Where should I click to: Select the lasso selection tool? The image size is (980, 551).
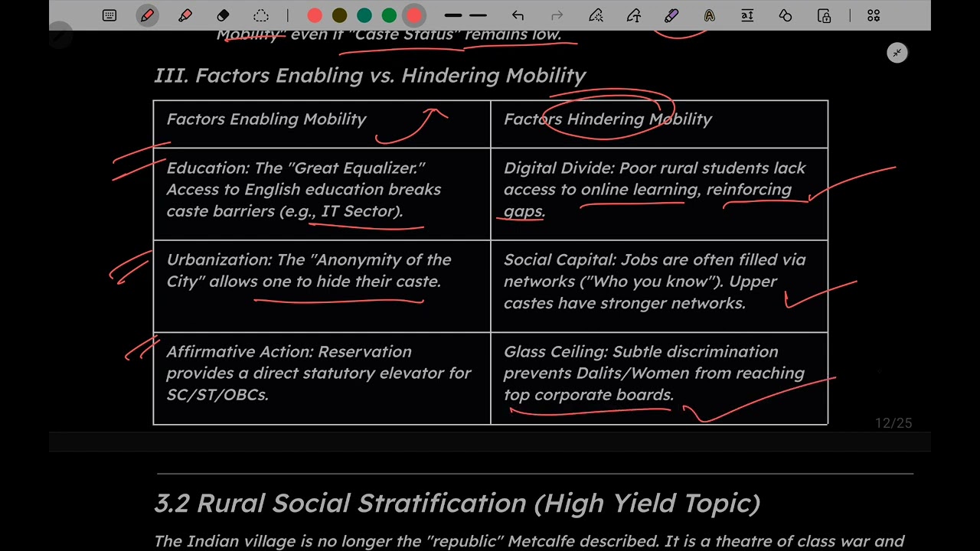tap(261, 15)
